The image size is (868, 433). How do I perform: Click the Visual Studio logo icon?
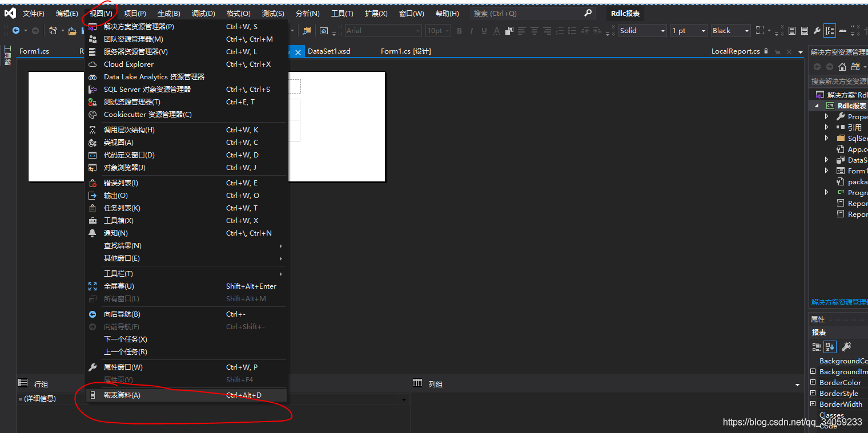coord(10,13)
